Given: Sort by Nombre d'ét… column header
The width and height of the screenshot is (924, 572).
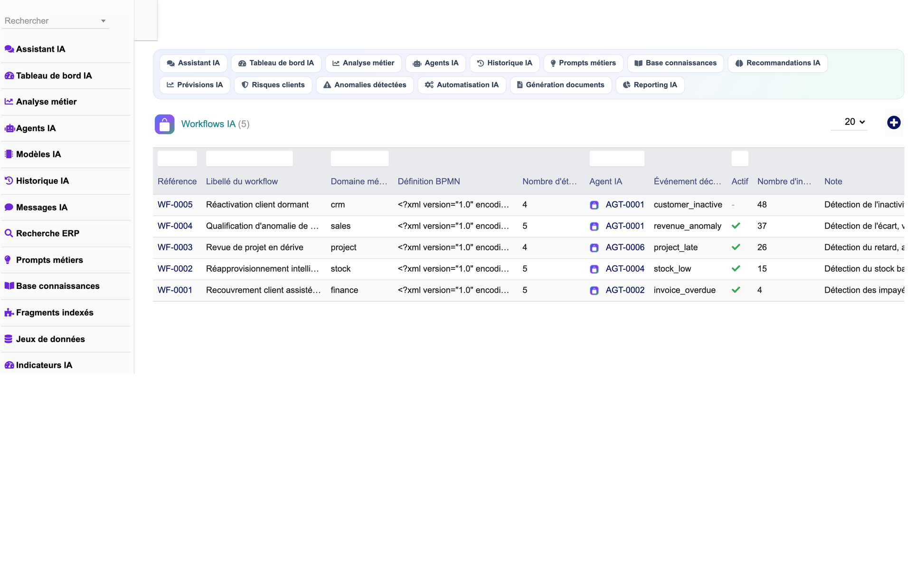Looking at the screenshot, I should coord(549,181).
